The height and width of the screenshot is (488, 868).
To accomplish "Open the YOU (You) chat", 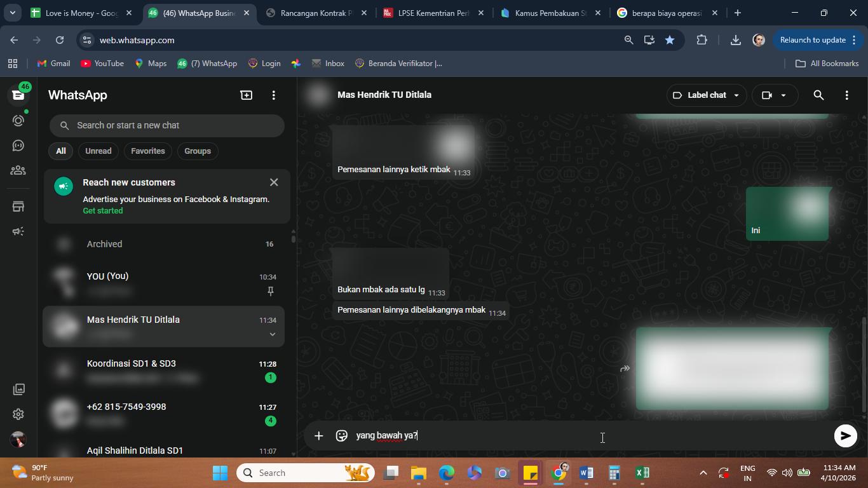I will tap(164, 283).
